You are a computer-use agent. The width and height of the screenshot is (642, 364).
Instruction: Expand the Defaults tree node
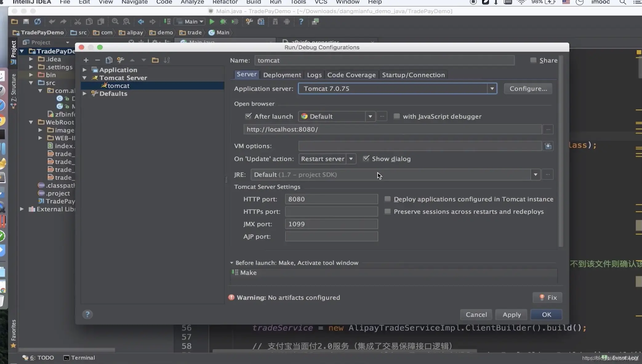(x=85, y=93)
